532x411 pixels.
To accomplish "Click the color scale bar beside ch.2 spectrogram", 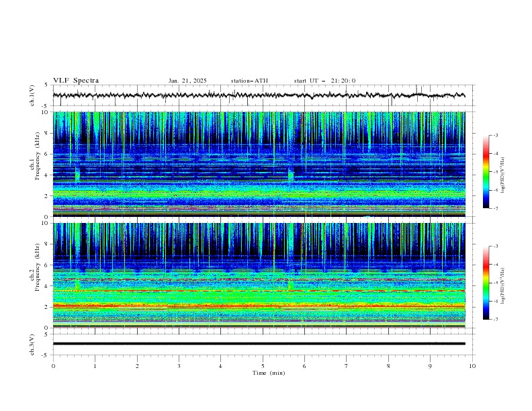I will coord(486,283).
